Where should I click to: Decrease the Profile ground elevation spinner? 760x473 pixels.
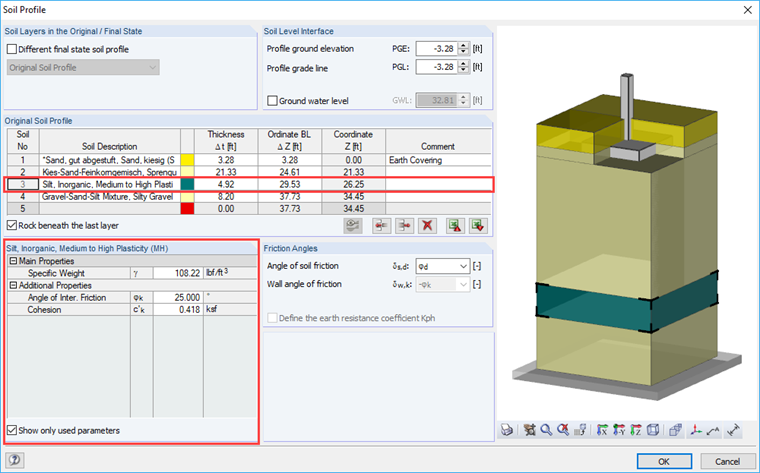click(463, 52)
